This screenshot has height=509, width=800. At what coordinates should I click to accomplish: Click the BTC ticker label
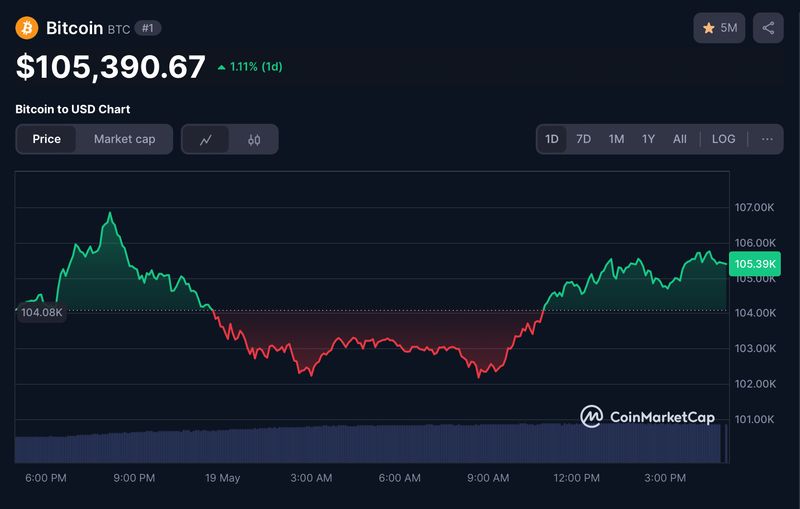click(x=119, y=30)
